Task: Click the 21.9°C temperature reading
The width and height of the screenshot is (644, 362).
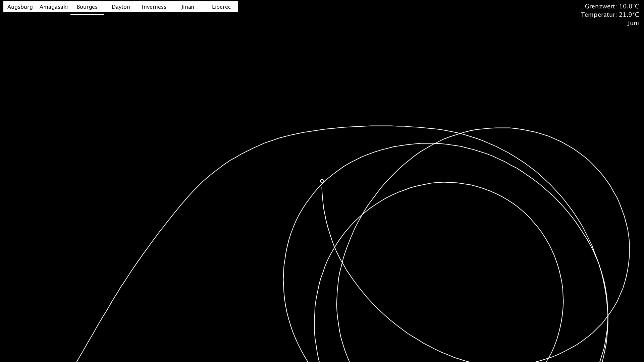Action: tap(629, 15)
